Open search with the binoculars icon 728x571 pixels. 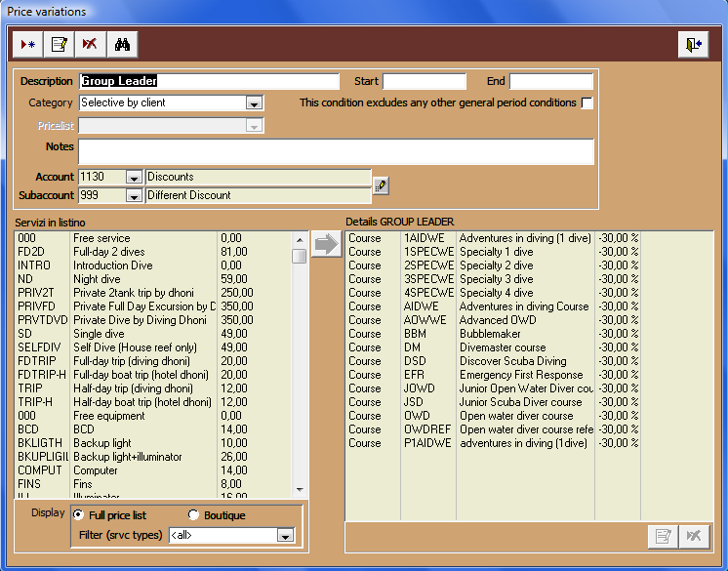pyautogui.click(x=122, y=44)
